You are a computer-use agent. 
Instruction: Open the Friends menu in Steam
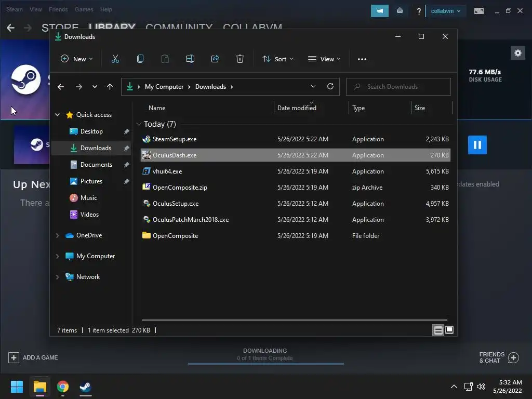click(x=58, y=9)
